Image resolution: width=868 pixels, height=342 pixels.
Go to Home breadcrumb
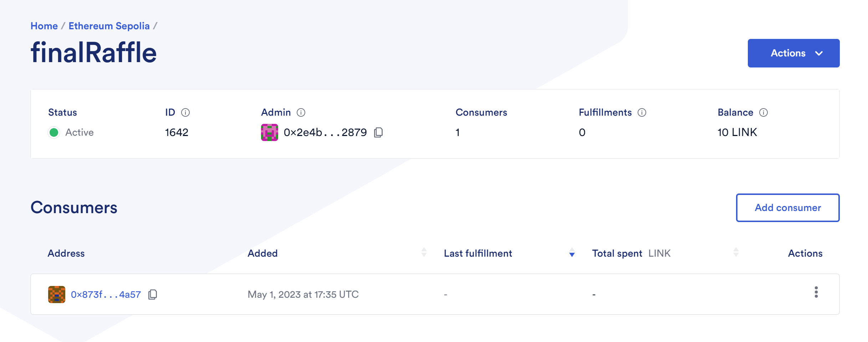pyautogui.click(x=44, y=26)
